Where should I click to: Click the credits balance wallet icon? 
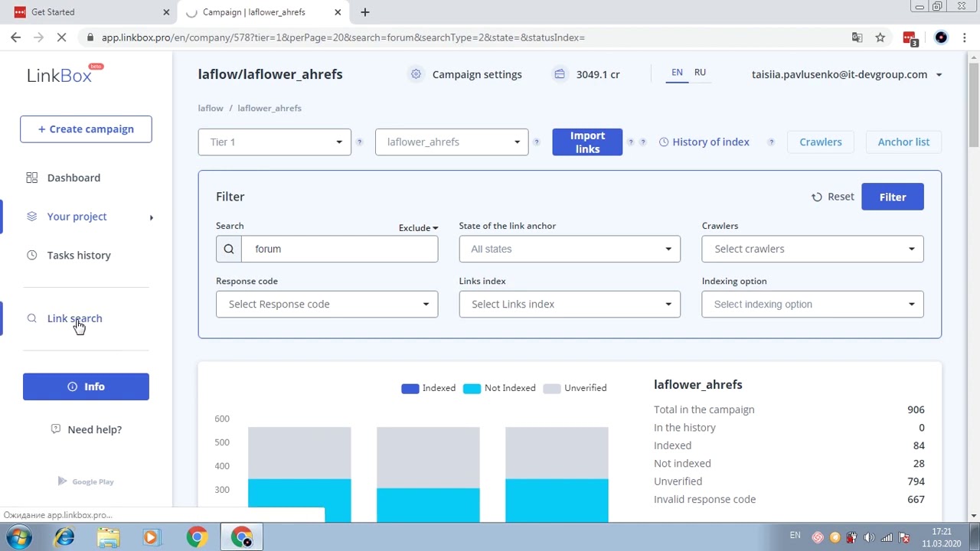560,74
